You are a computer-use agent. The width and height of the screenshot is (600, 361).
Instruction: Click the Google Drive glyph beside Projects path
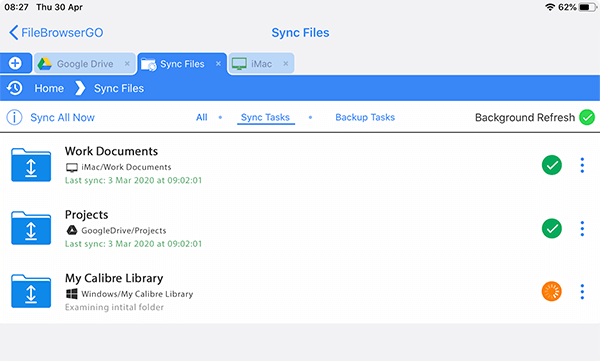[x=72, y=230]
